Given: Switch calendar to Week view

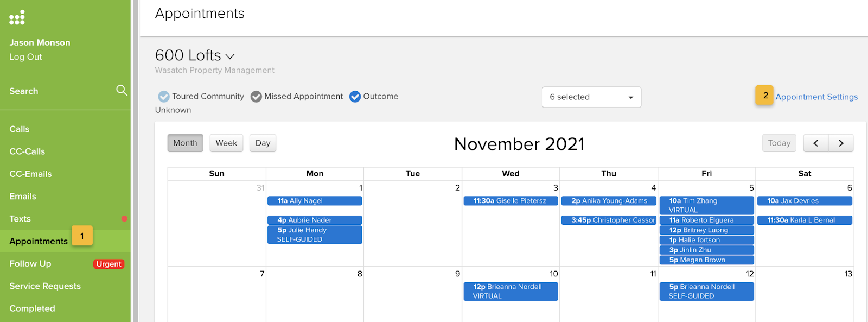Looking at the screenshot, I should coord(226,143).
